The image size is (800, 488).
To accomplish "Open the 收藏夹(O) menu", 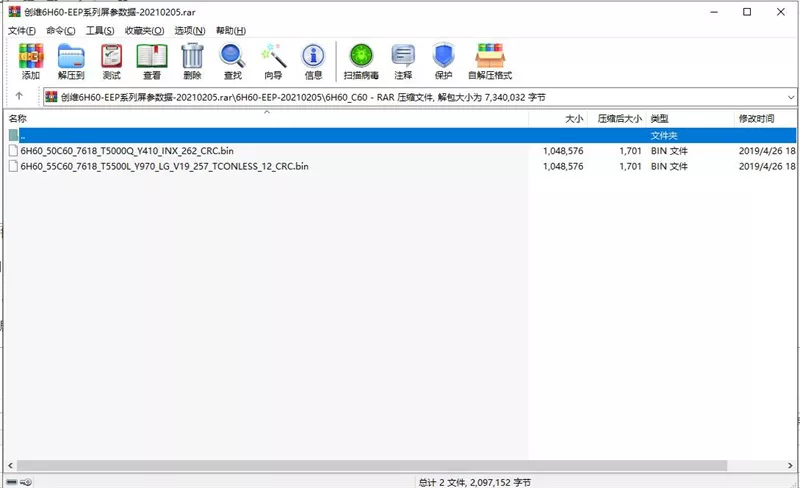I will (x=144, y=31).
